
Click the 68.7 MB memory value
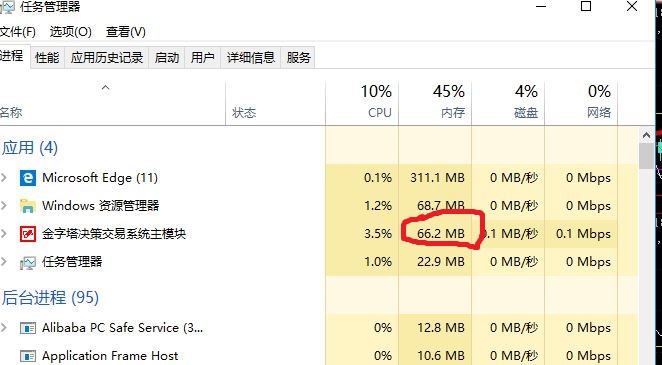click(441, 205)
